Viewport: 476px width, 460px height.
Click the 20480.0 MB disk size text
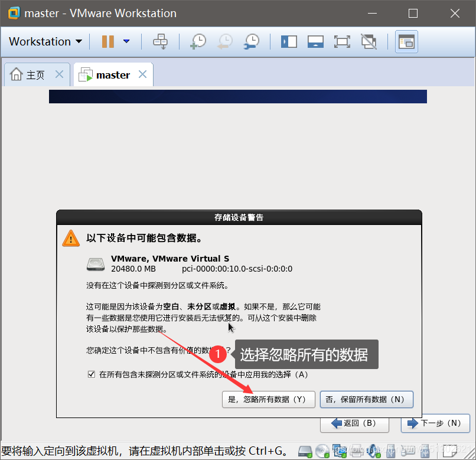click(133, 269)
